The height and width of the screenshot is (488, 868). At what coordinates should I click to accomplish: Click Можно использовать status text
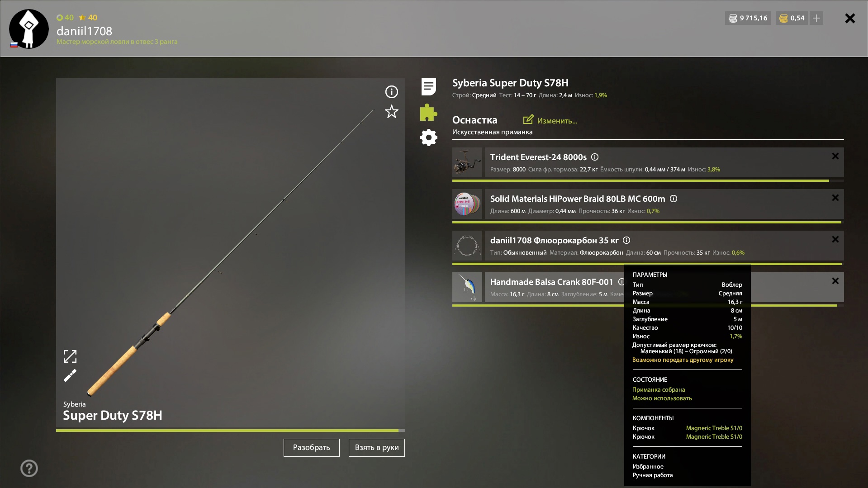(x=662, y=398)
